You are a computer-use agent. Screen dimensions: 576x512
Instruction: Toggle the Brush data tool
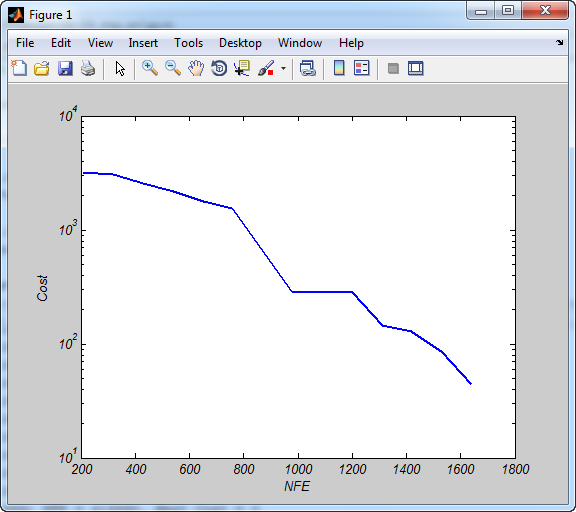point(266,68)
